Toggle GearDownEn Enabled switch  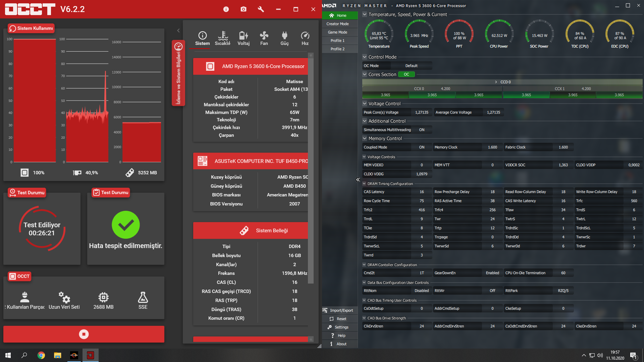pyautogui.click(x=490, y=273)
